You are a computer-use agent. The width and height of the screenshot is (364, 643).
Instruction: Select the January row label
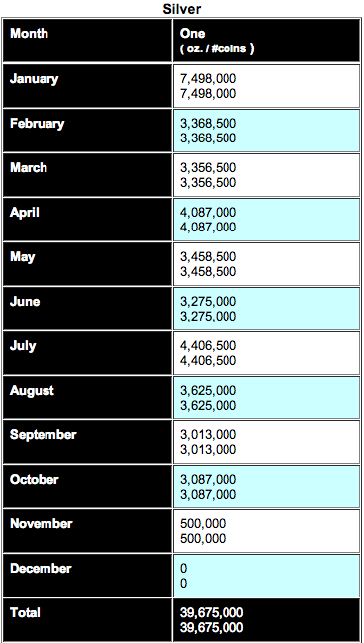[x=35, y=79]
